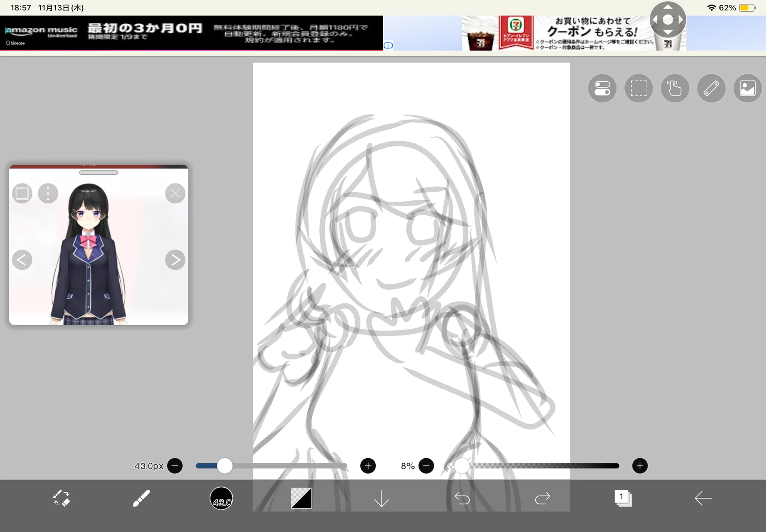This screenshot has height=532, width=766.
Task: Open the brush size 43.0 settings
Action: tap(221, 498)
